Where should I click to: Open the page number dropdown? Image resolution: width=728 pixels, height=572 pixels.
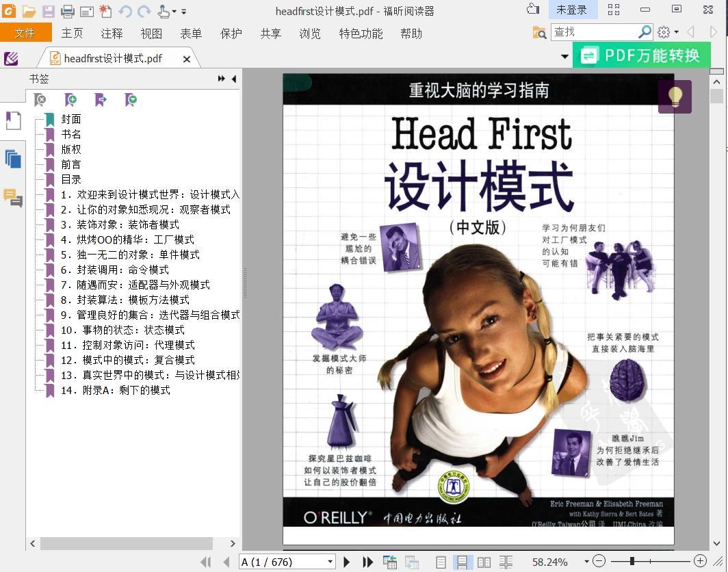click(x=330, y=562)
